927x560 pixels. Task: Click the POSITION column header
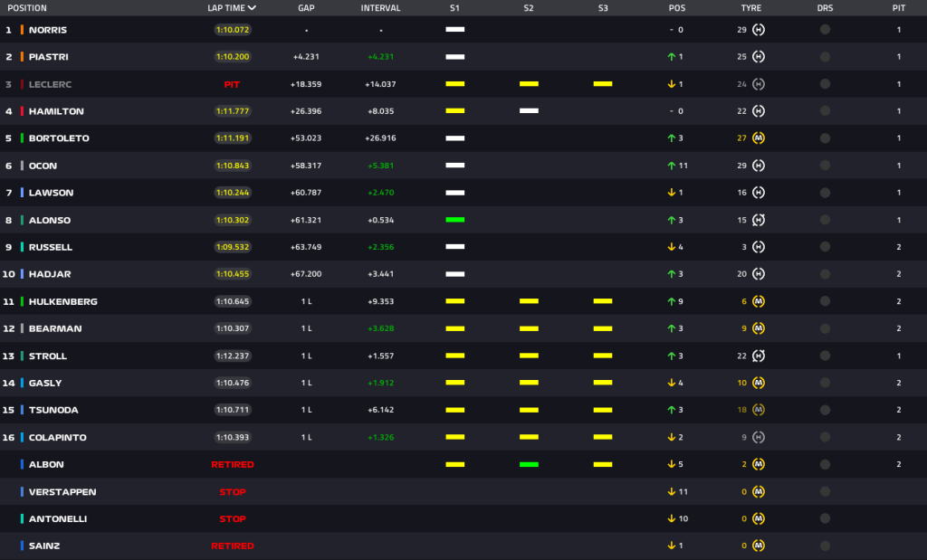point(27,8)
